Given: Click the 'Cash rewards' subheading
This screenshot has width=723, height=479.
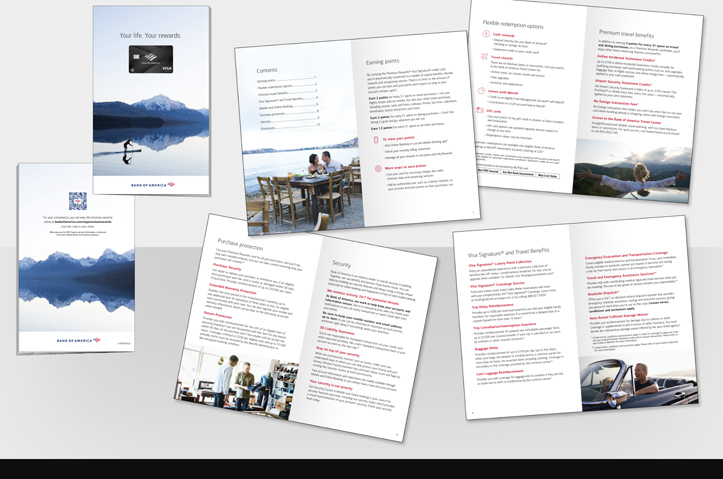Looking at the screenshot, I should click(x=504, y=35).
